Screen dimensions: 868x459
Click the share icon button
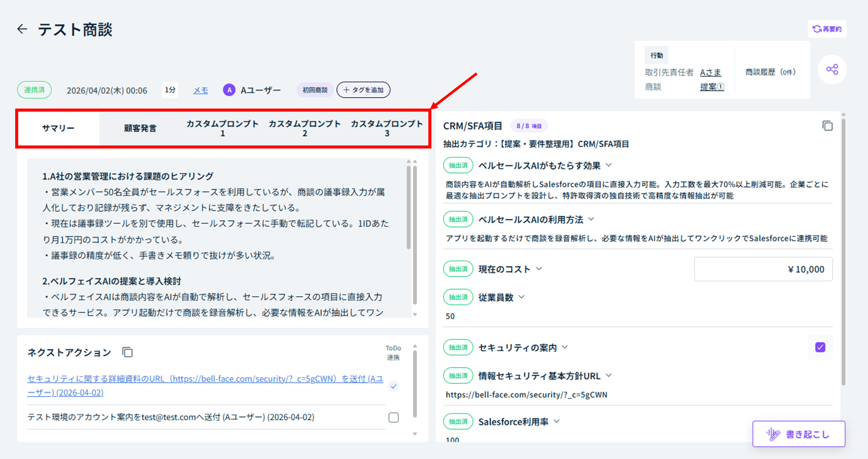(832, 69)
